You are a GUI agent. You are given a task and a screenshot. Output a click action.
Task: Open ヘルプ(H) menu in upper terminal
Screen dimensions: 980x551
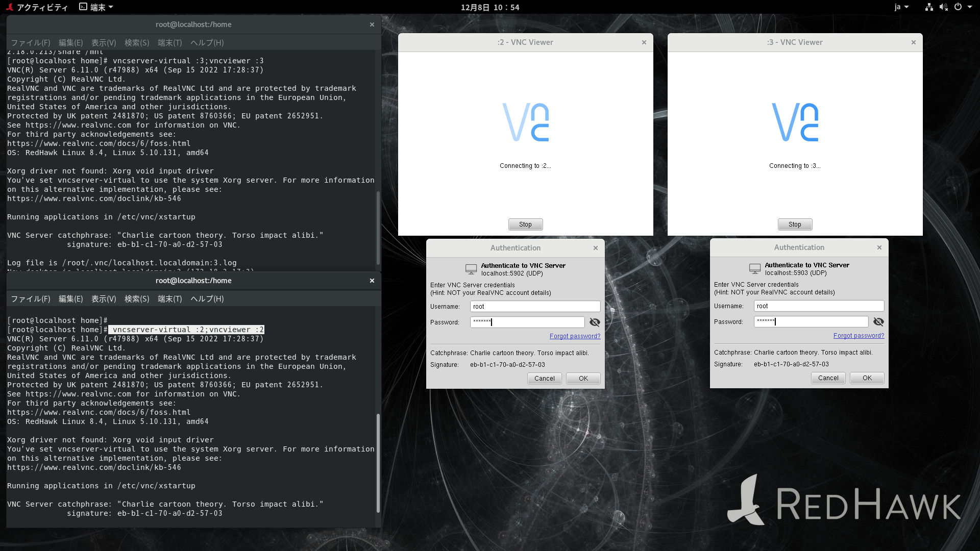pos(207,43)
